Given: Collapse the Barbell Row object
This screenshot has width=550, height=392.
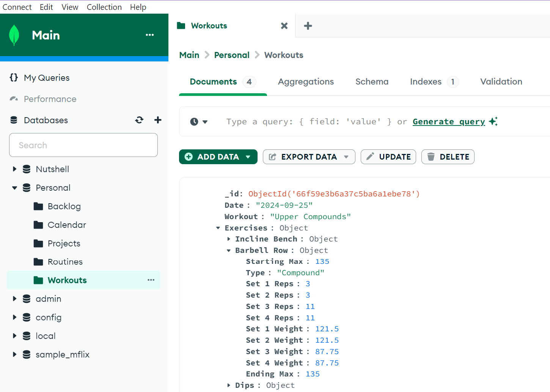Looking at the screenshot, I should pos(229,250).
